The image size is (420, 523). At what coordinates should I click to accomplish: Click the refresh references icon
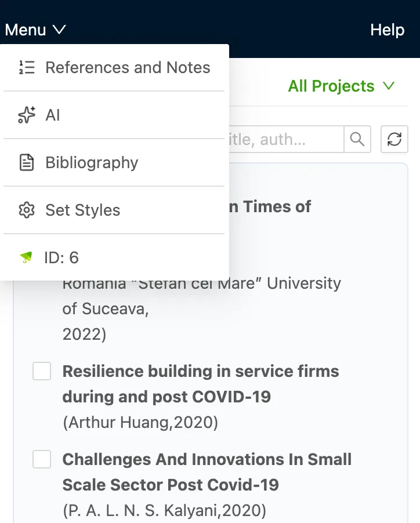point(394,140)
